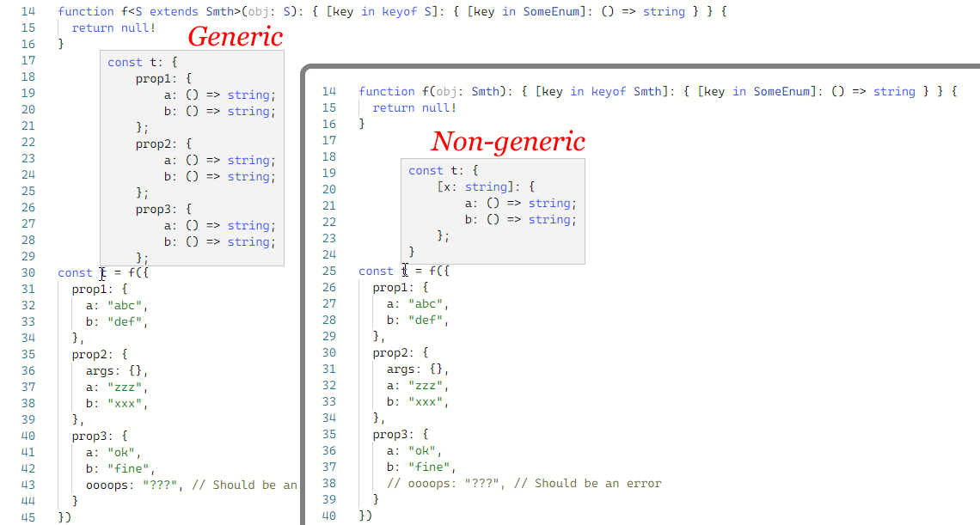Image resolution: width=980 pixels, height=525 pixels.
Task: Click 'obj' parameter in the non-generic f signature
Action: coord(446,91)
